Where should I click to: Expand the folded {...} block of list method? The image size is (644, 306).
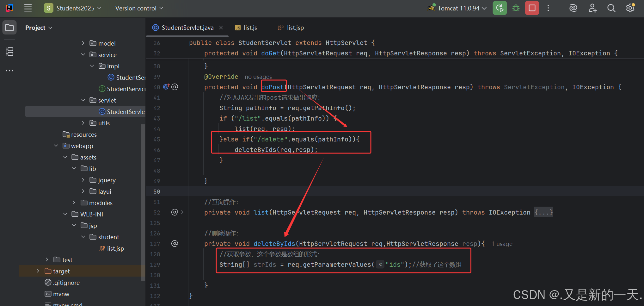(544, 212)
